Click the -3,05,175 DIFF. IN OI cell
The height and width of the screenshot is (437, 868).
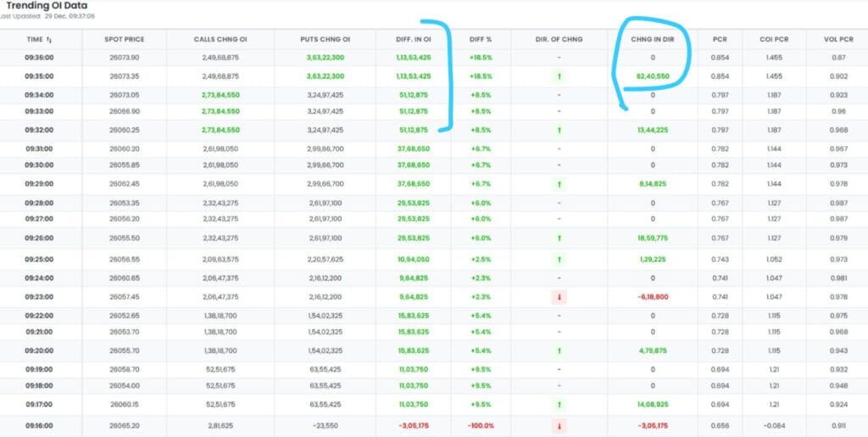[x=412, y=425]
